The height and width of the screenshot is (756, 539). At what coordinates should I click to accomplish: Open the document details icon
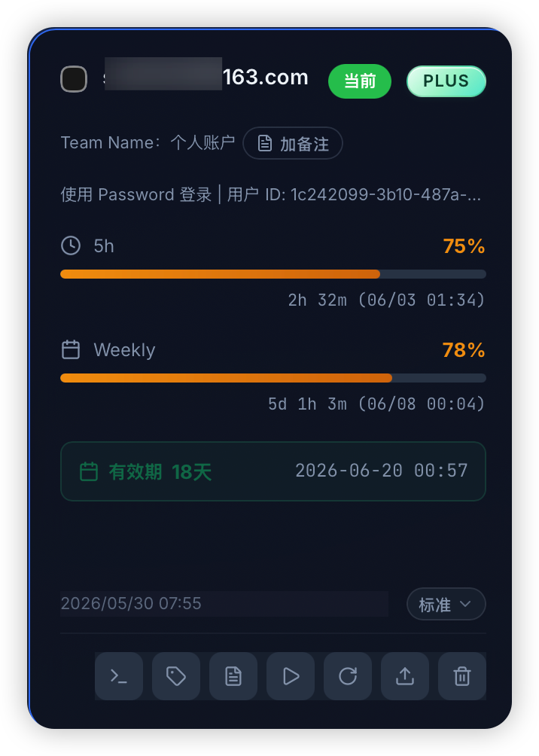pos(233,676)
